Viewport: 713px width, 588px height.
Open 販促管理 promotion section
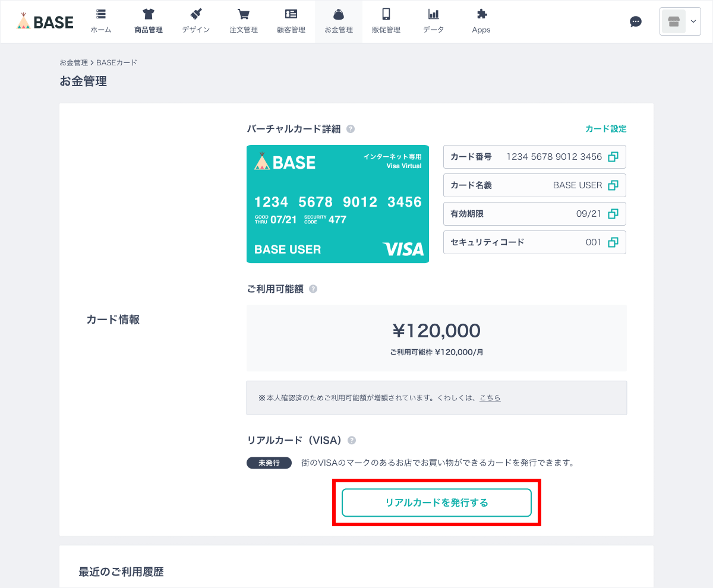(x=386, y=21)
